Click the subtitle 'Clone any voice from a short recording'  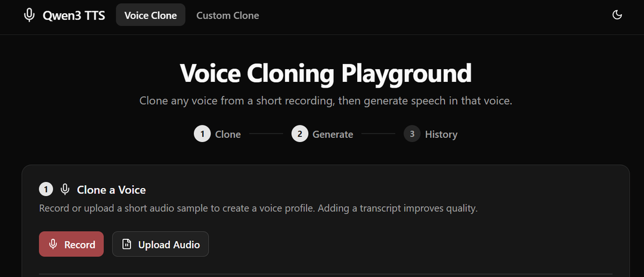326,101
